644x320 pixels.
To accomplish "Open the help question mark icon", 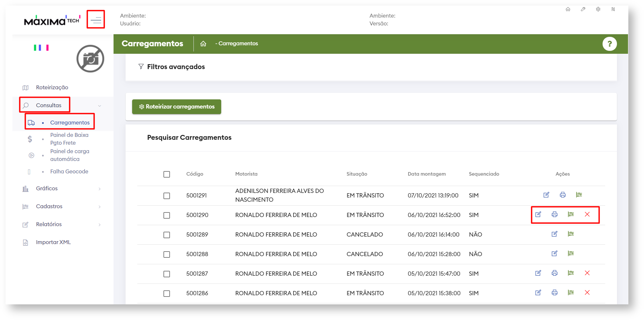I will (609, 44).
